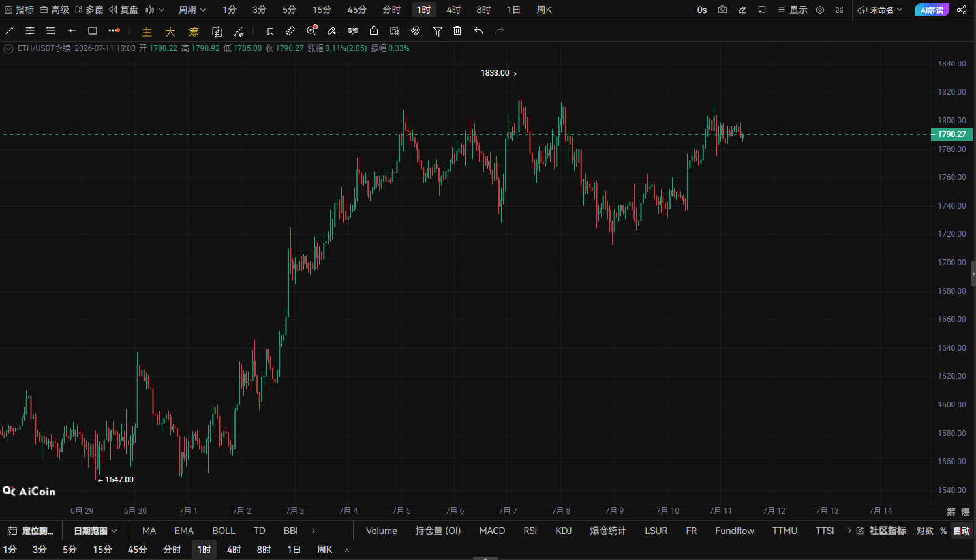Click the 定位到 locate date button
The image size is (976, 560).
tap(30, 531)
